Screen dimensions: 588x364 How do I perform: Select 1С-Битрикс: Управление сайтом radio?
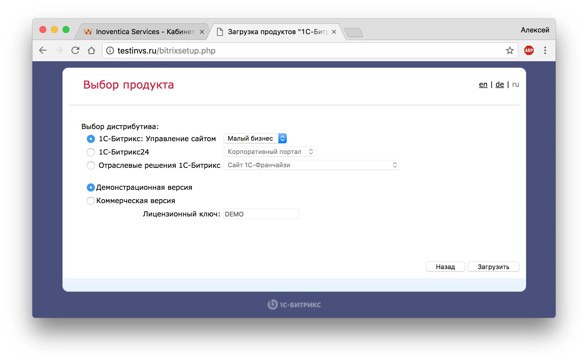coord(91,139)
